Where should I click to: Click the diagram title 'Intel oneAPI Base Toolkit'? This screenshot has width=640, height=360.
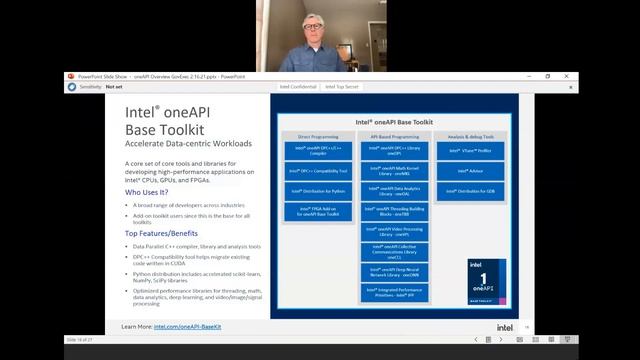(x=394, y=122)
